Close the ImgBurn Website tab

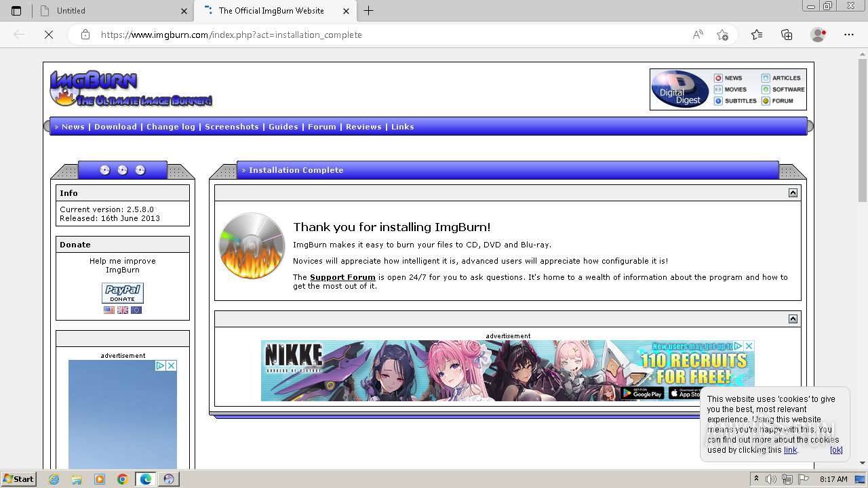tap(346, 11)
